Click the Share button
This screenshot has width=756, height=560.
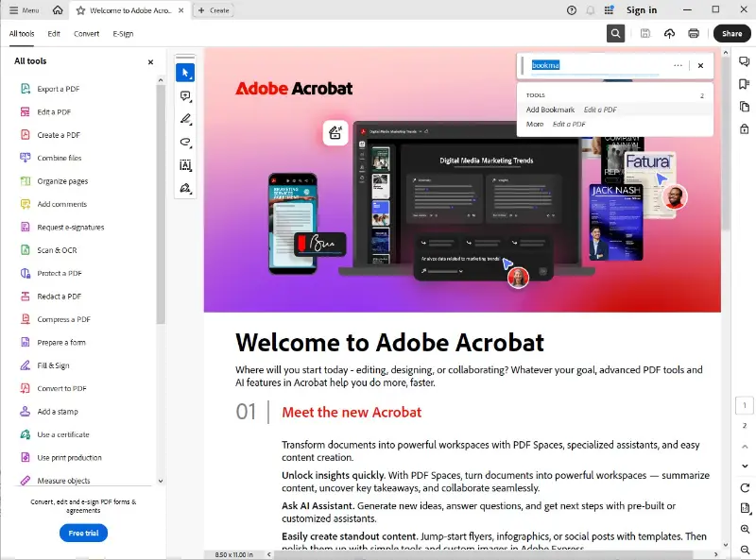[x=731, y=34]
